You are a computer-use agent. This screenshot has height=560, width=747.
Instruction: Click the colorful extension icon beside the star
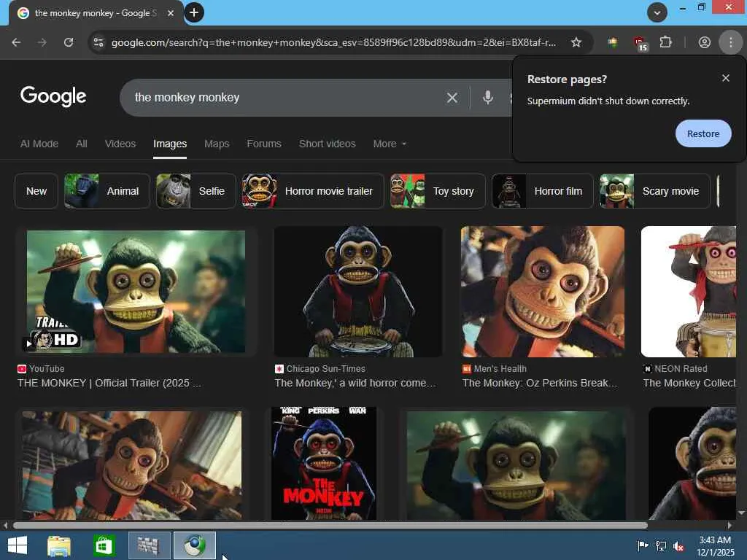pyautogui.click(x=613, y=42)
